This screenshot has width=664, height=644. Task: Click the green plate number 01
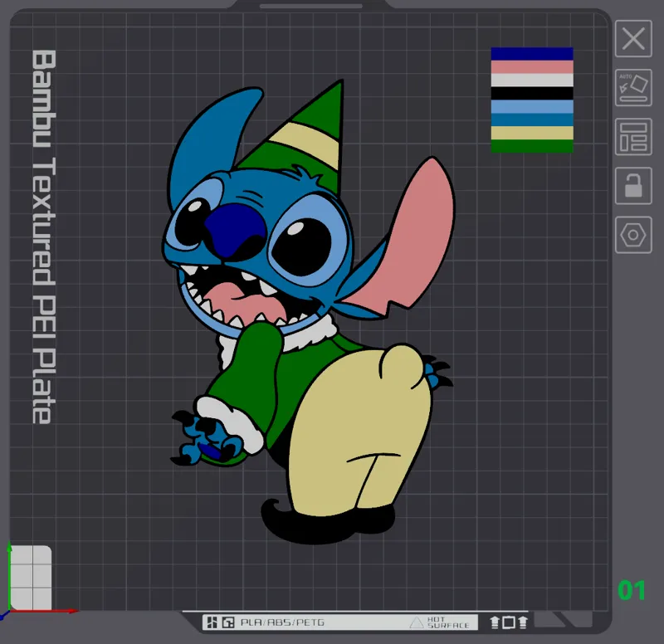[632, 590]
